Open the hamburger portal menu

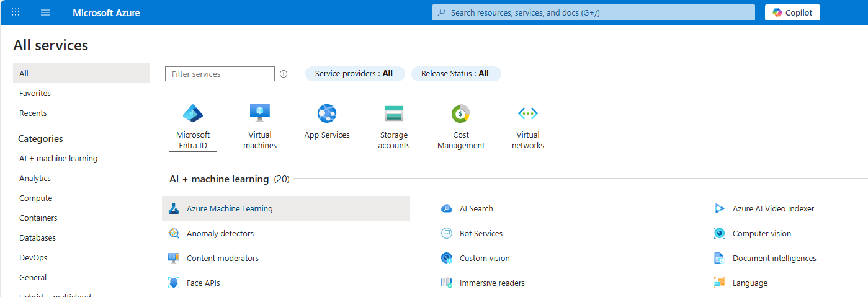click(45, 12)
